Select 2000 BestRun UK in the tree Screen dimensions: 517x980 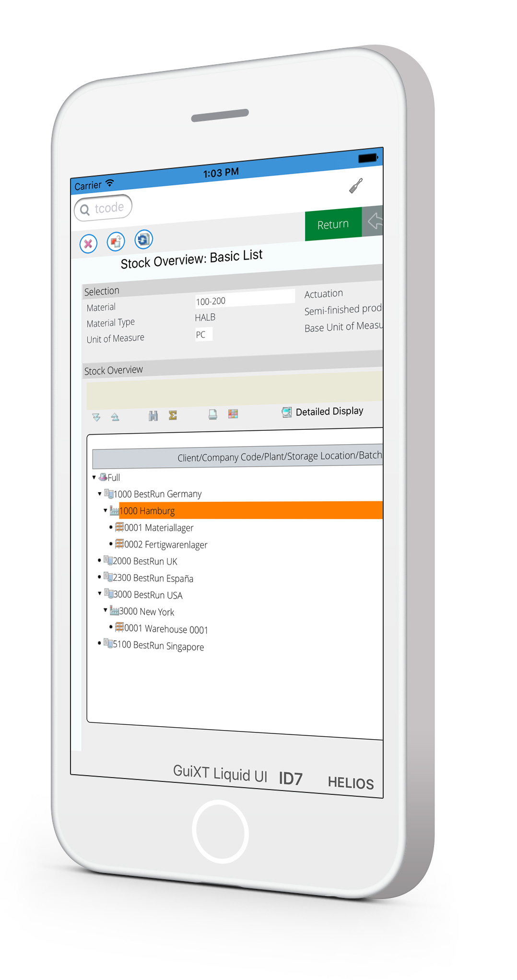(145, 561)
